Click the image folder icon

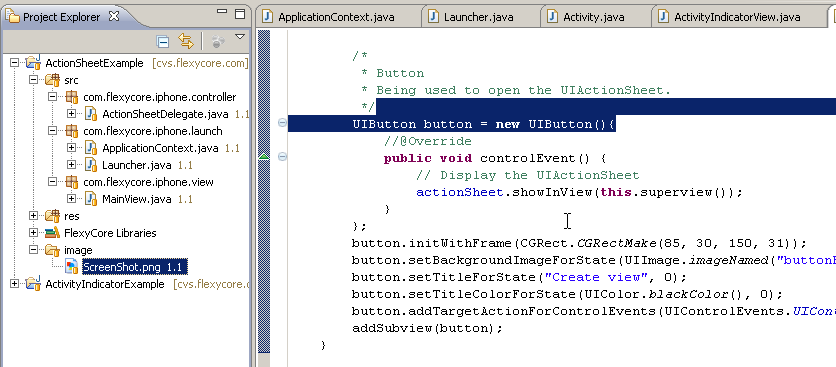(52, 250)
